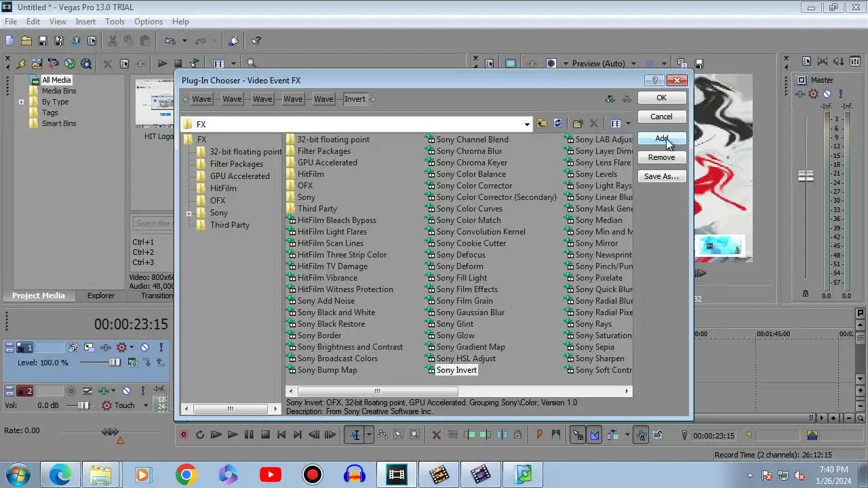Select the Normal Edit tool icon
Viewport: 868px width, 488px height.
click(355, 434)
